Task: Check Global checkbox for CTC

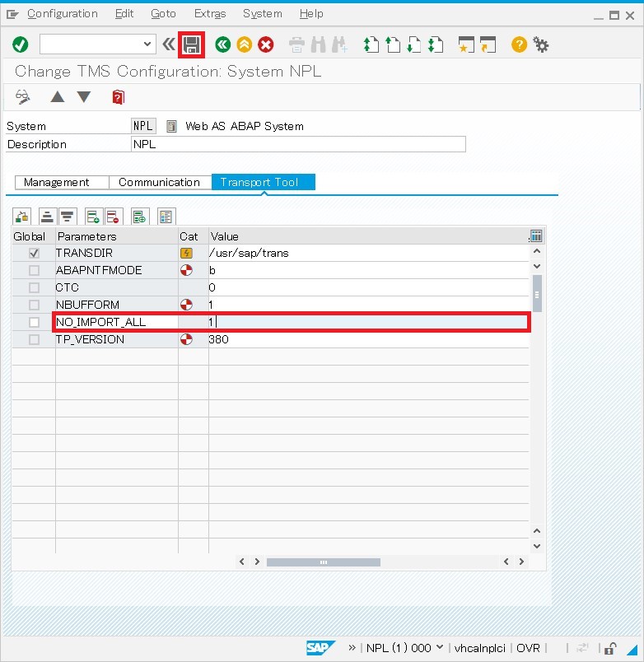Action: (x=34, y=287)
